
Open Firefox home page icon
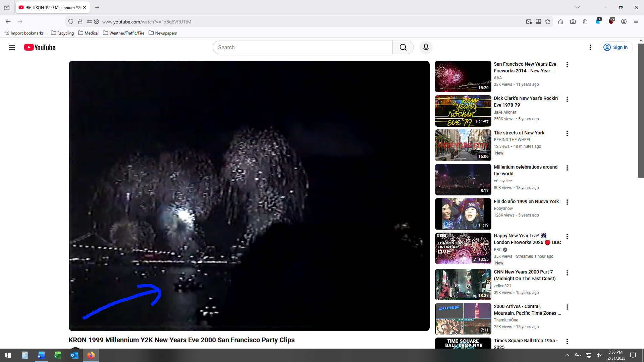click(560, 21)
